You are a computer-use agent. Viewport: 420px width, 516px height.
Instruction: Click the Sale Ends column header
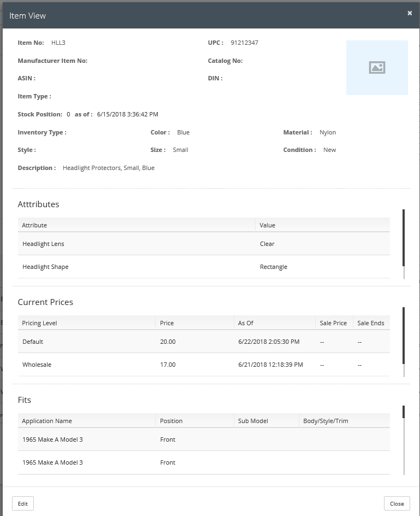[x=371, y=323]
